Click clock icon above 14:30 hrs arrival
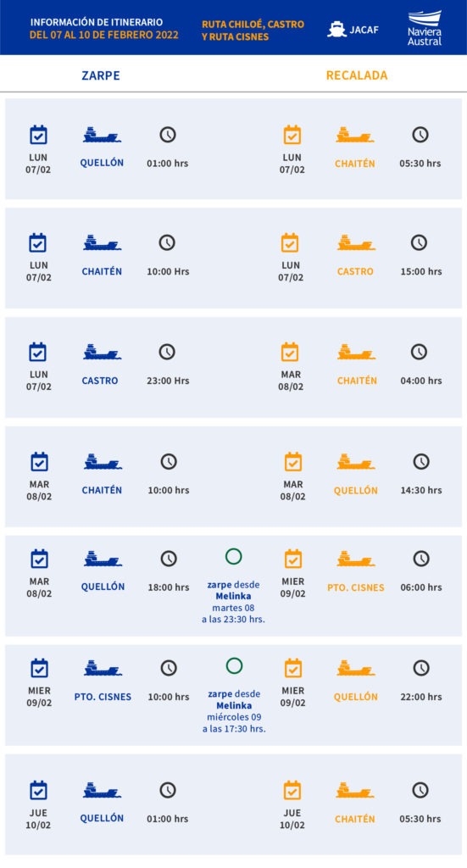This screenshot has height=868, width=467. 421,461
